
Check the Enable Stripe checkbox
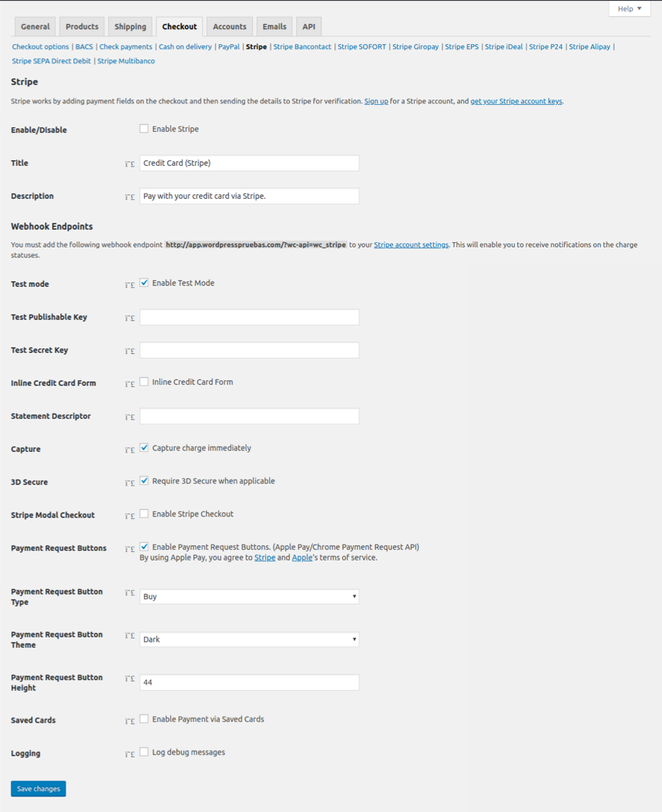(x=144, y=129)
